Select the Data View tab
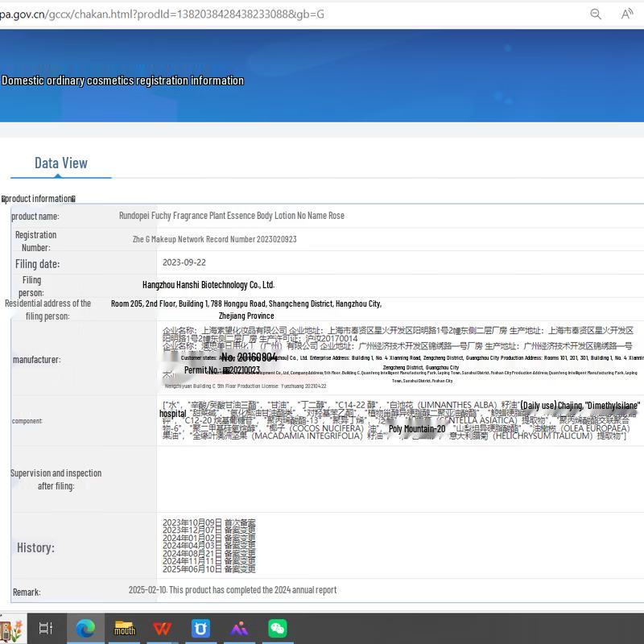644x644 pixels. click(61, 163)
